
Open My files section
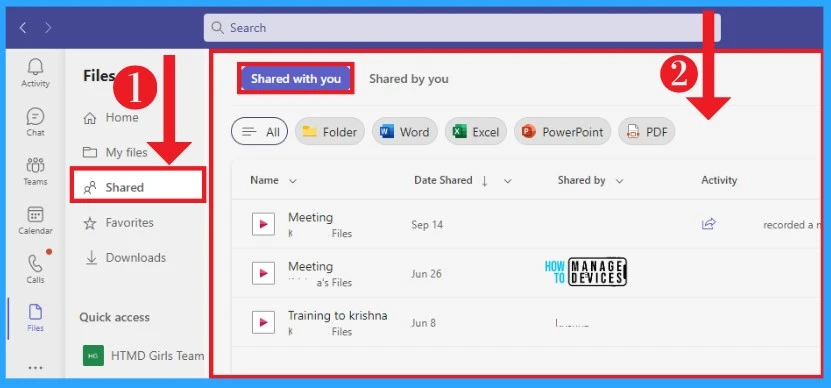pyautogui.click(x=116, y=153)
